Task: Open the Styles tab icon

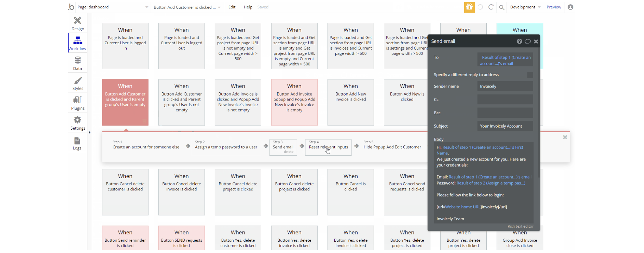Action: [77, 81]
